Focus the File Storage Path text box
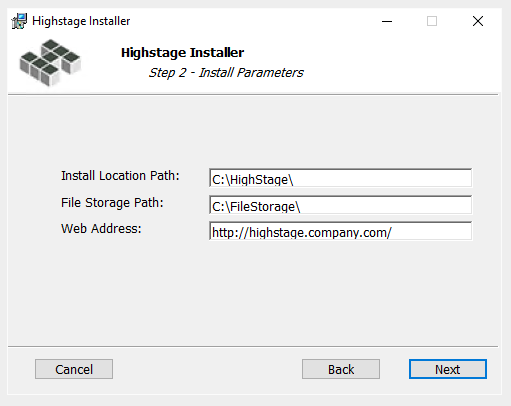The width and height of the screenshot is (511, 406). [340, 205]
